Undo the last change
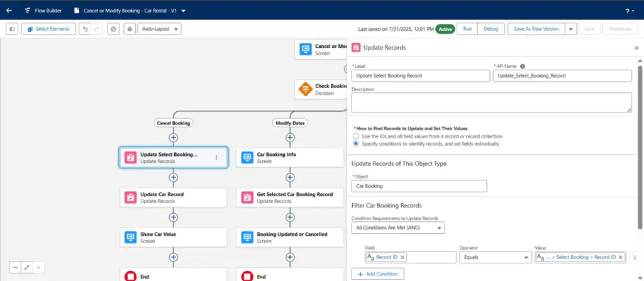This screenshot has height=281, width=644. pos(85,29)
